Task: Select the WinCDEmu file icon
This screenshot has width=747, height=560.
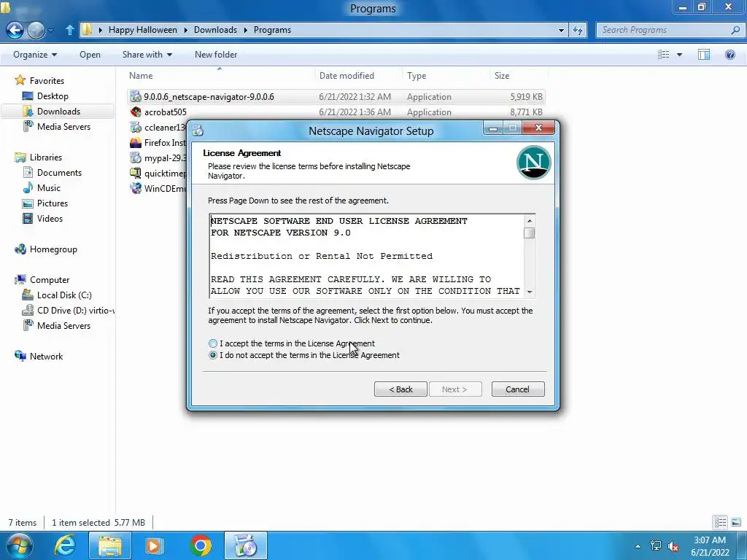Action: coord(136,189)
